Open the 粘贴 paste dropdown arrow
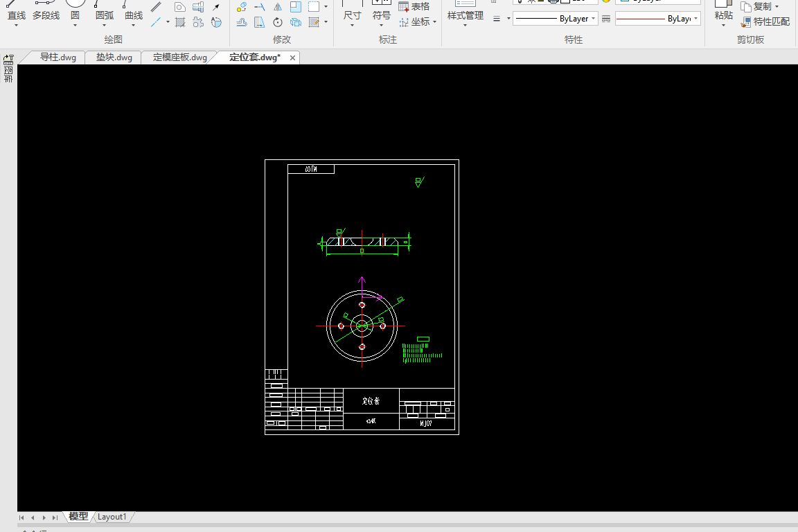 723,26
